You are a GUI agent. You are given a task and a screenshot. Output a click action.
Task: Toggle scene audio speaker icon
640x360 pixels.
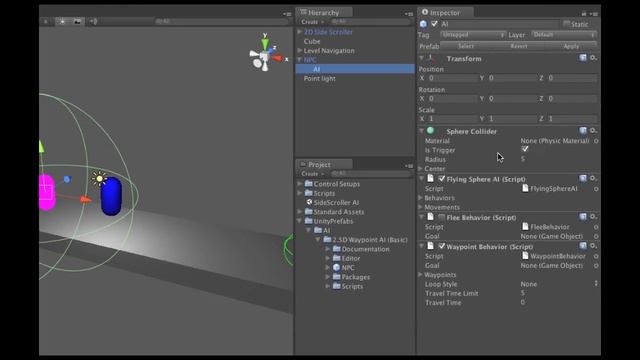(x=93, y=21)
